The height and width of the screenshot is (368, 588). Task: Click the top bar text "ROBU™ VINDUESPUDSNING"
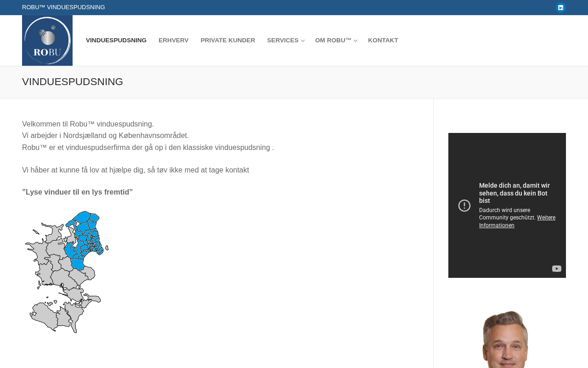[x=63, y=7]
